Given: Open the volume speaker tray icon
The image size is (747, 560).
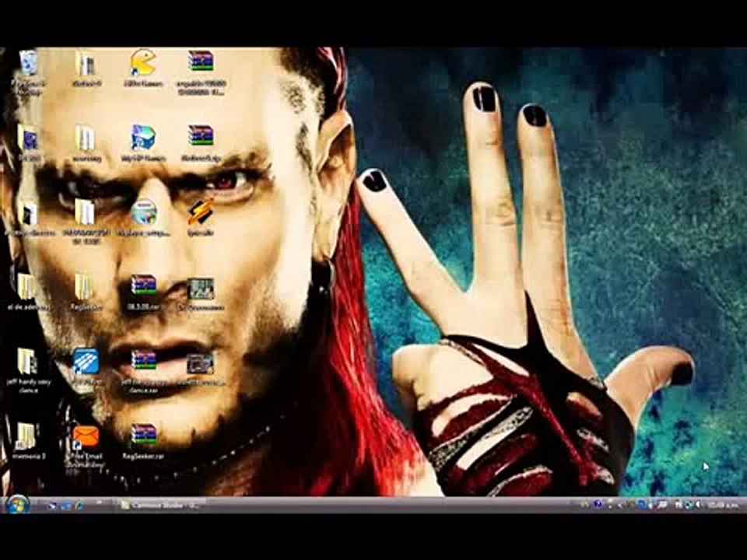Looking at the screenshot, I should 699,504.
